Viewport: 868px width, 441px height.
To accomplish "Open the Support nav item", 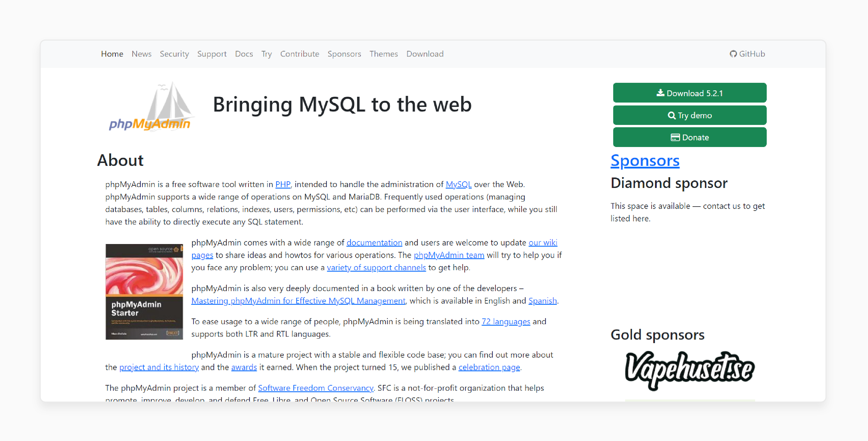I will point(212,54).
